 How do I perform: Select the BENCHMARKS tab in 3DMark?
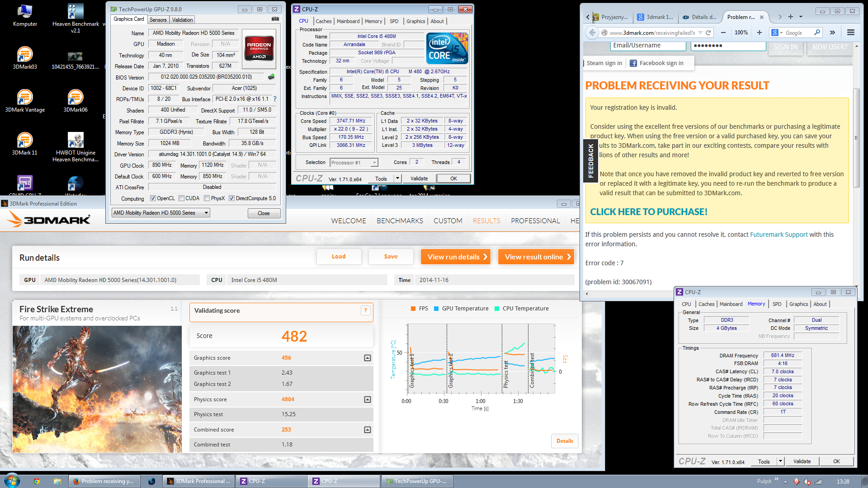(400, 221)
